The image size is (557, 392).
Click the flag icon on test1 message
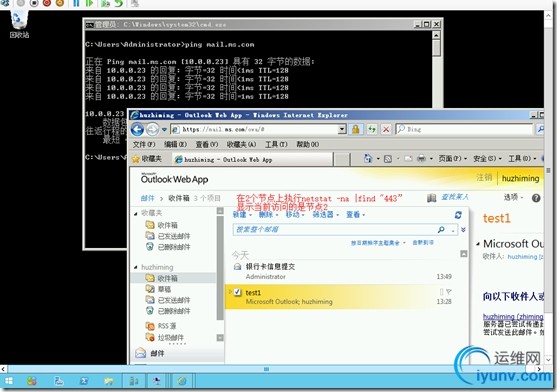coord(449,292)
